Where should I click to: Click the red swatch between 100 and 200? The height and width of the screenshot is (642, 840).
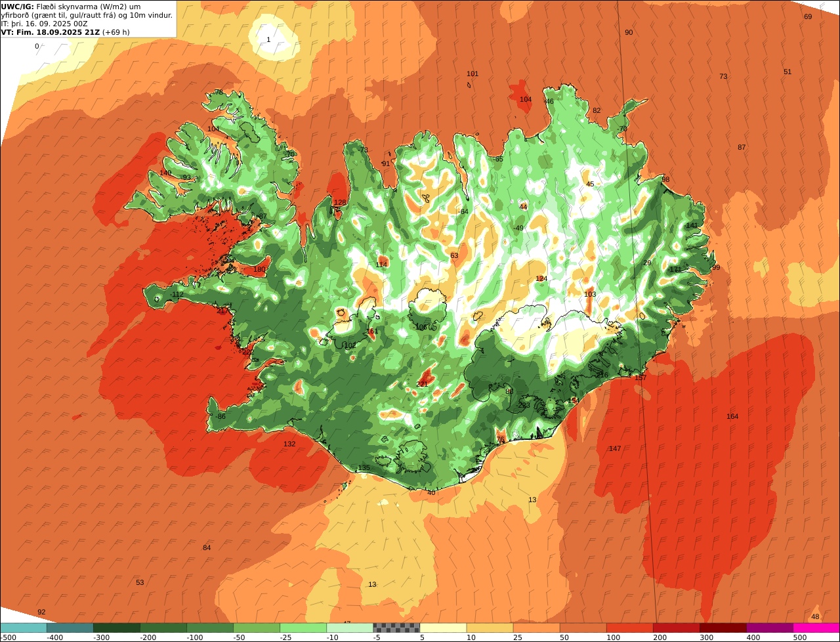pyautogui.click(x=629, y=628)
